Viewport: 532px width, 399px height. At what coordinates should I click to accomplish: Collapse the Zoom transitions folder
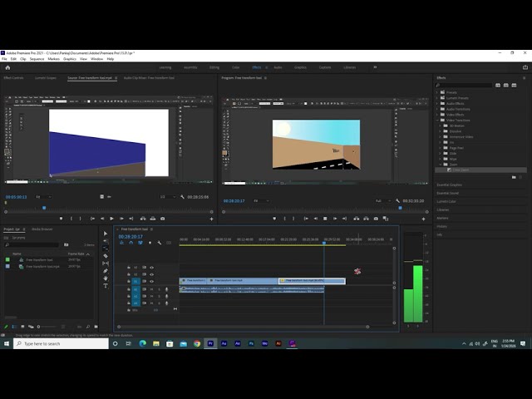[x=441, y=165]
